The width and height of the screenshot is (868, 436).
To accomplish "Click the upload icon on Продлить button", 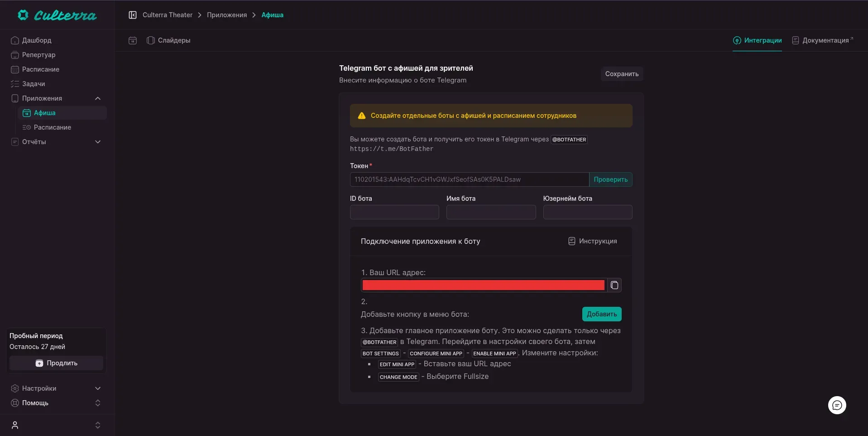I will click(39, 363).
